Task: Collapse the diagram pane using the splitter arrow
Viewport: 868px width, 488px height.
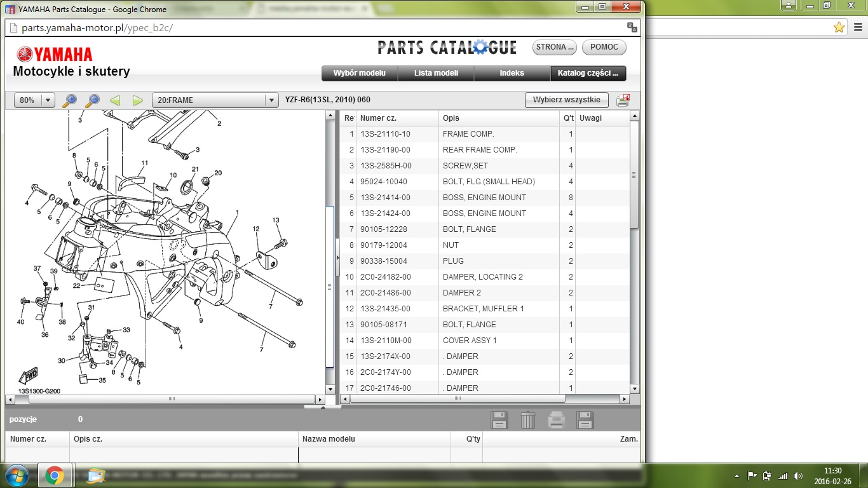Action: [337, 257]
